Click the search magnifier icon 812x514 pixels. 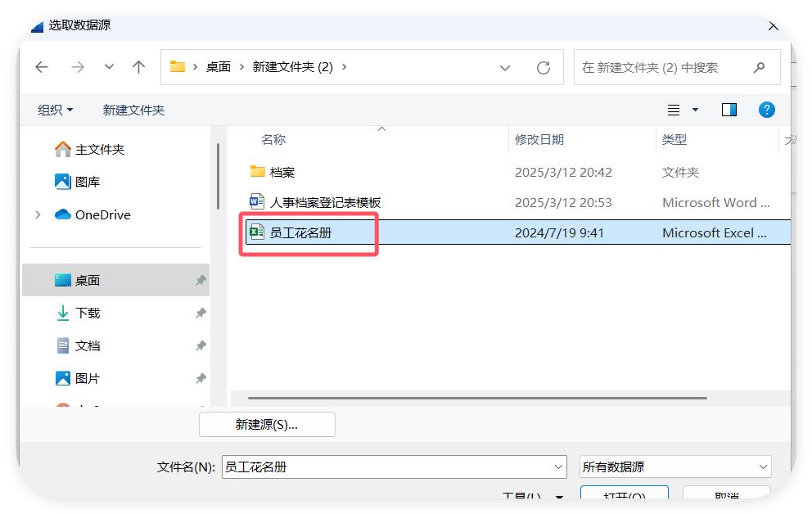pos(760,67)
